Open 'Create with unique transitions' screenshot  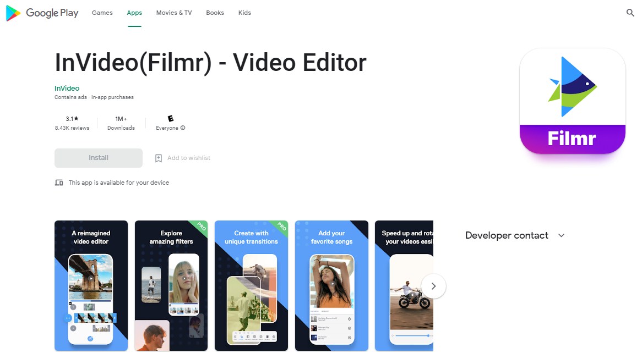click(252, 286)
